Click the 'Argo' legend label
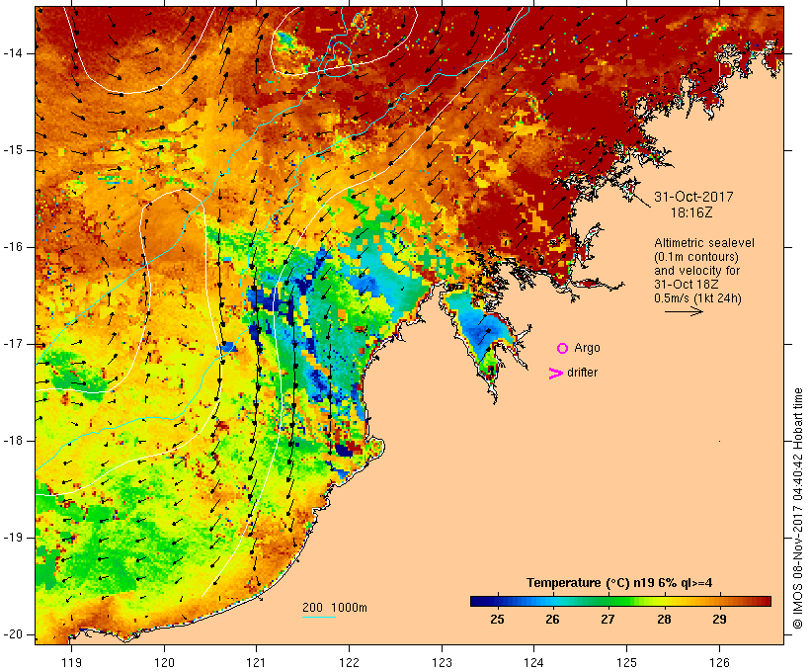 [588, 349]
